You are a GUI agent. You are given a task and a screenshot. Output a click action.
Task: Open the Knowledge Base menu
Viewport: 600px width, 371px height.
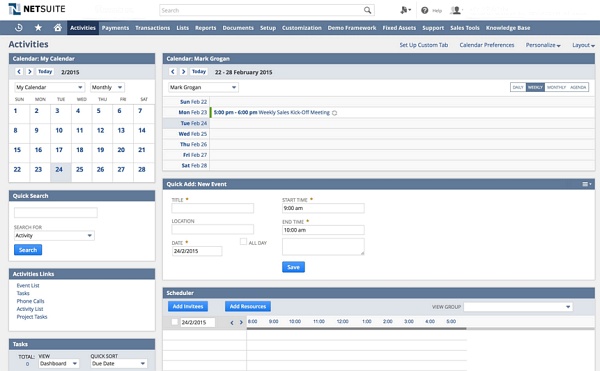pos(508,28)
